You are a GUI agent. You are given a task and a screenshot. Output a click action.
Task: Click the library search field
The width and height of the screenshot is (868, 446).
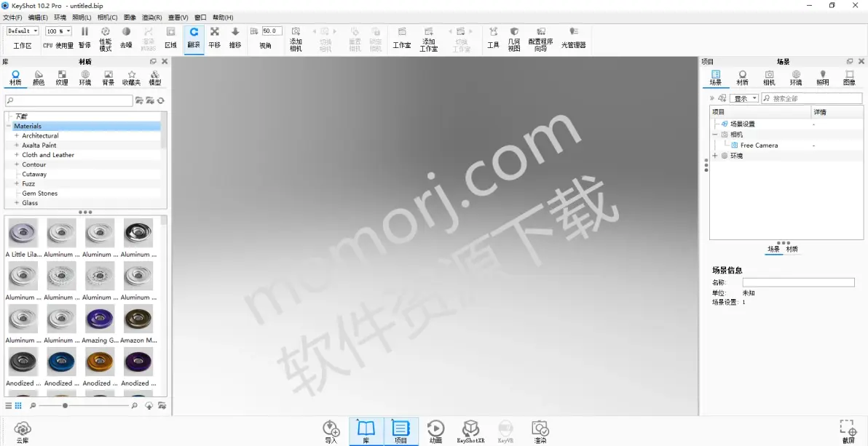69,100
